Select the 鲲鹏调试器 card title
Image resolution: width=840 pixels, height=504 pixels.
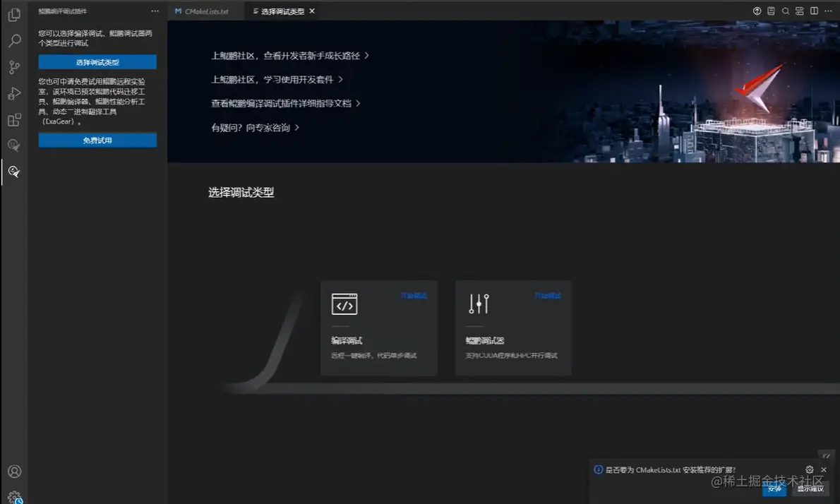[485, 341]
